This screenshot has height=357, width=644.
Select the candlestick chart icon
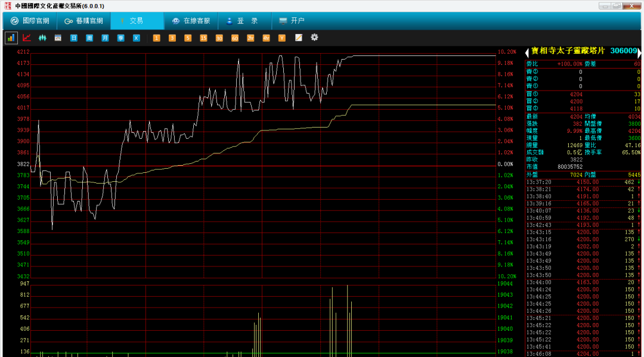click(42, 38)
